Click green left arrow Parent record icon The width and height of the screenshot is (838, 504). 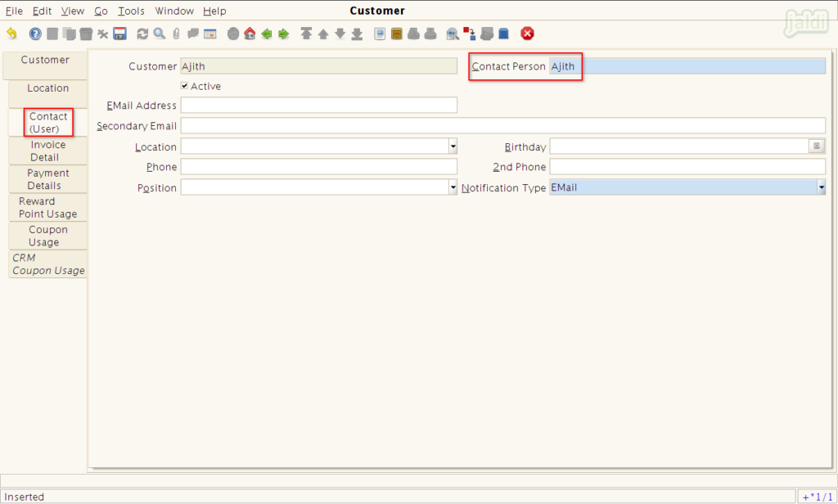267,34
